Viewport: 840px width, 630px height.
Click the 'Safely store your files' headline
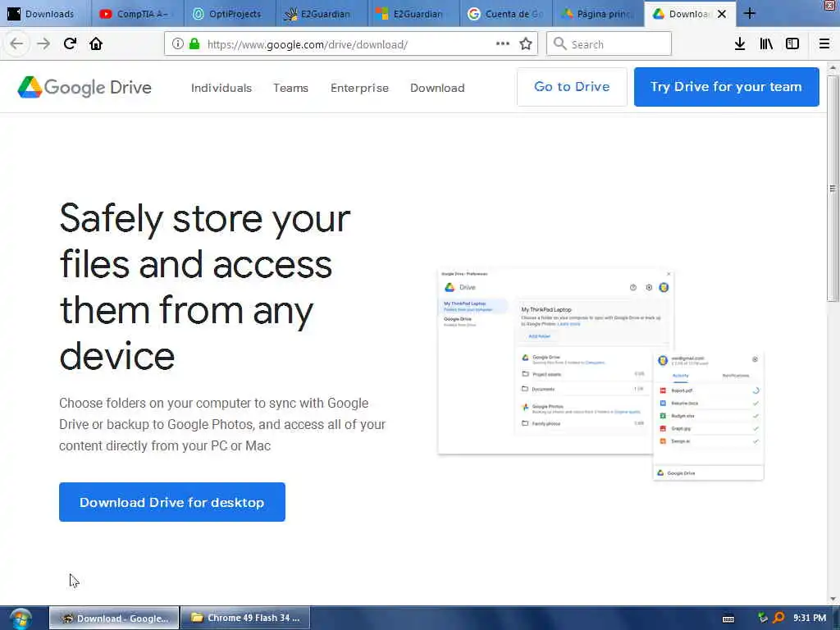[x=204, y=286]
